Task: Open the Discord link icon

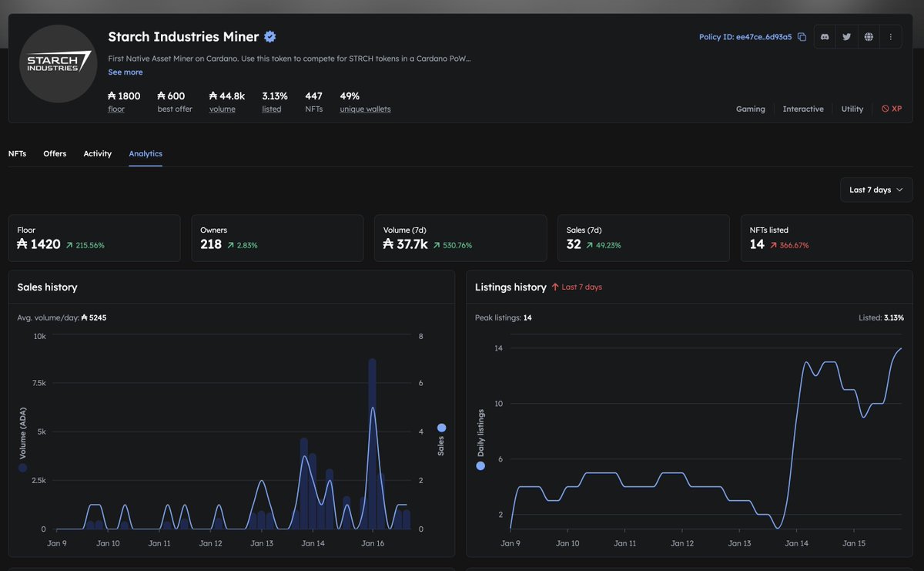Action: point(825,37)
